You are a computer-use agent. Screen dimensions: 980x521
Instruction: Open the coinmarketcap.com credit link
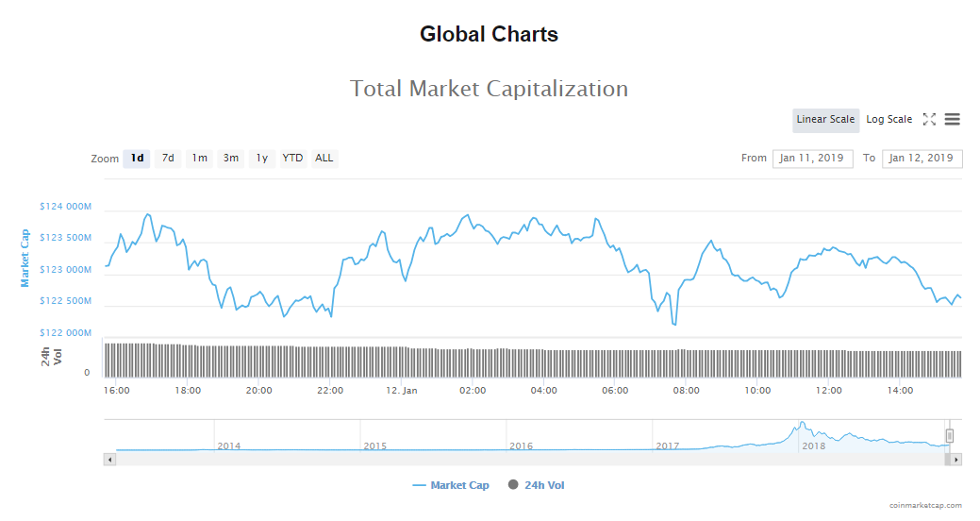coord(925,505)
